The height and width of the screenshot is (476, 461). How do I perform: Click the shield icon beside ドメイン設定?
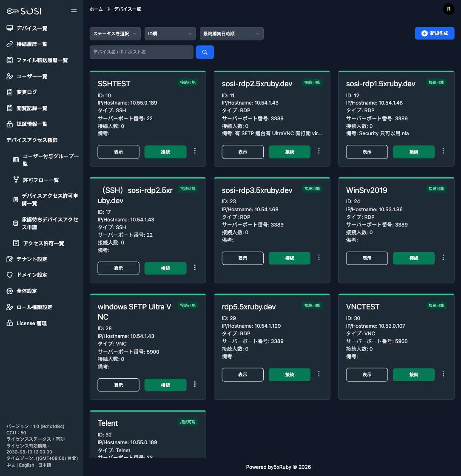[10, 275]
